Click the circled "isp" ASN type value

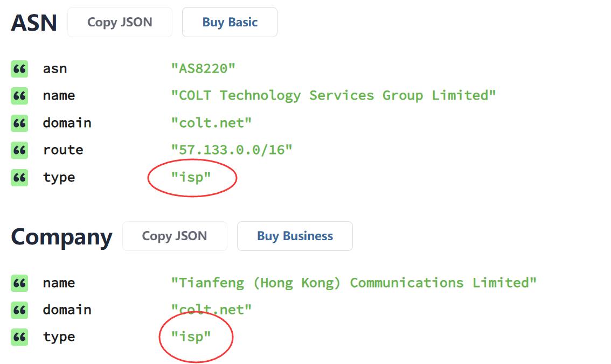[191, 178]
